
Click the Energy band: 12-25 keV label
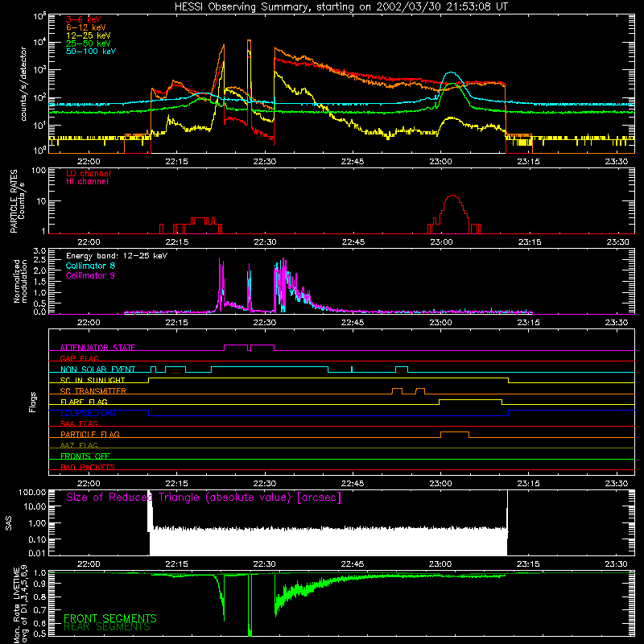click(117, 256)
